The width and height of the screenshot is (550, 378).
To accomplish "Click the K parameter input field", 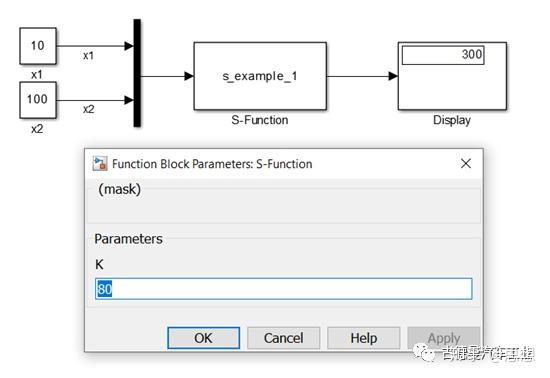I will (284, 289).
